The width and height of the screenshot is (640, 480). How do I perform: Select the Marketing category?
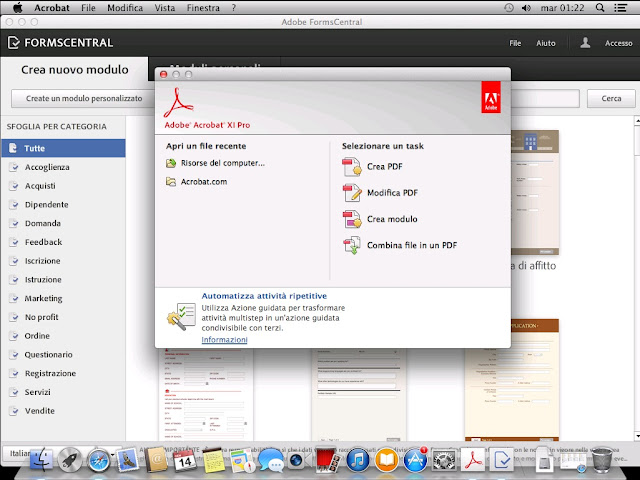point(63,298)
